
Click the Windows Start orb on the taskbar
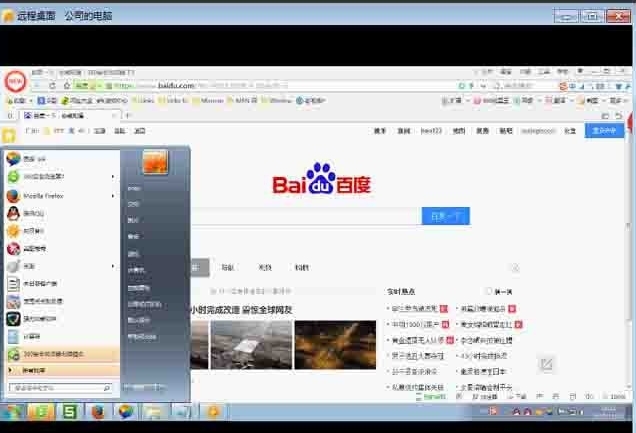coord(12,412)
